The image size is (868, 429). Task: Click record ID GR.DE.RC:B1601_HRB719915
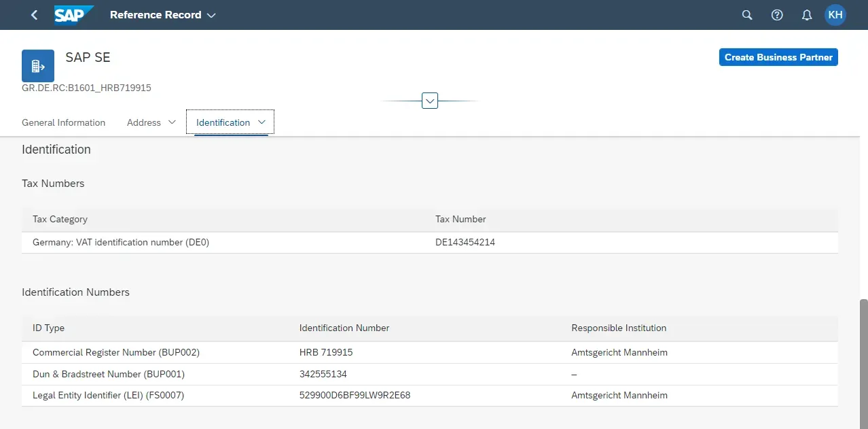pos(86,88)
